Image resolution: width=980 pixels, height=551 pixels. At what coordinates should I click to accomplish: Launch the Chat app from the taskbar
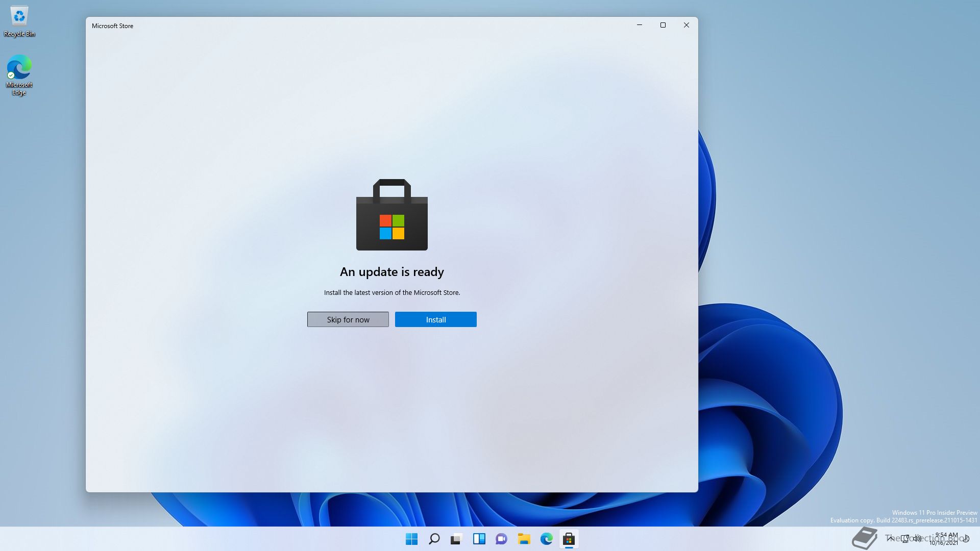(x=501, y=539)
